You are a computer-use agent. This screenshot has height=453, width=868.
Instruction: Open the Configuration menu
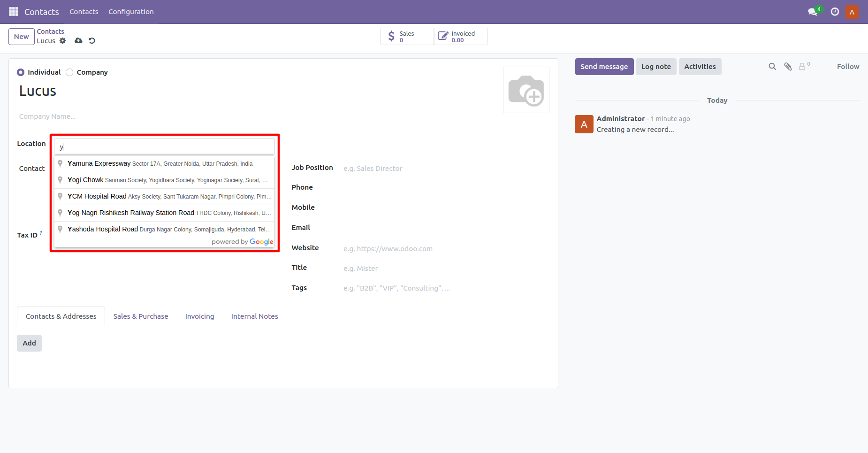pos(131,12)
